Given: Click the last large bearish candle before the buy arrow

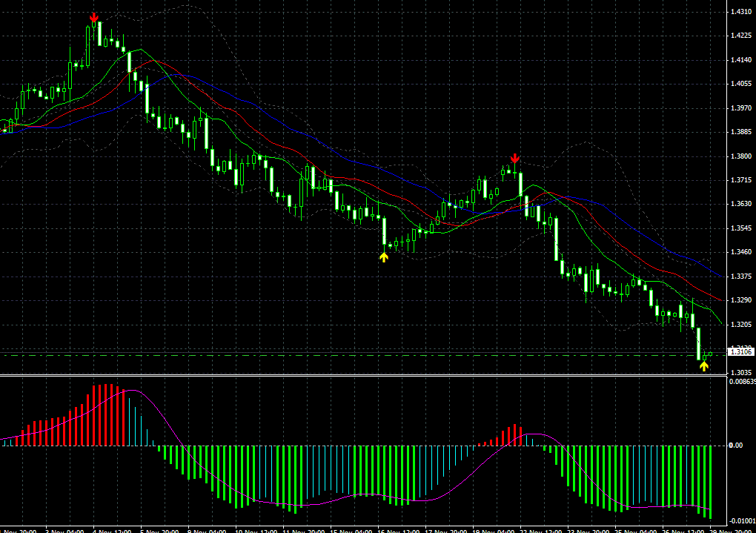Looking at the screenshot, I should pos(699,343).
